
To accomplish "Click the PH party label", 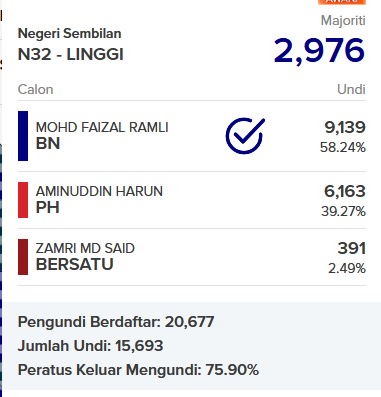I will [x=47, y=207].
